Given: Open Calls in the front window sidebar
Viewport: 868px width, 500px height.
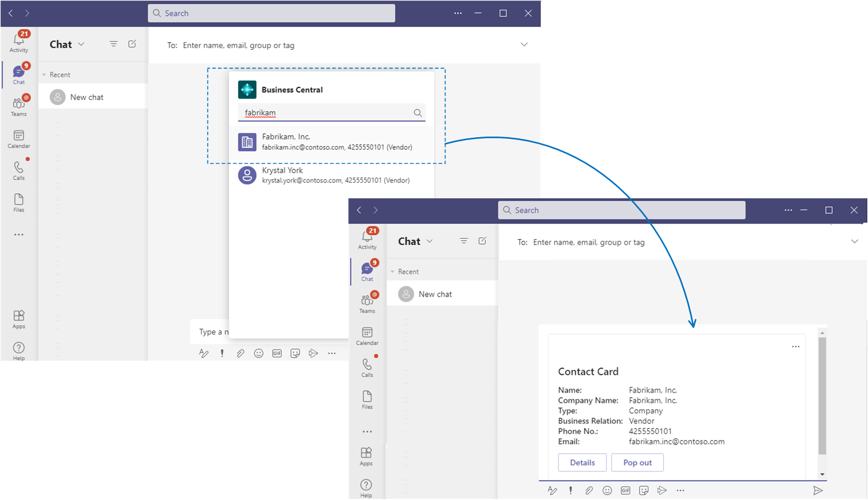Looking at the screenshot, I should coord(367,367).
